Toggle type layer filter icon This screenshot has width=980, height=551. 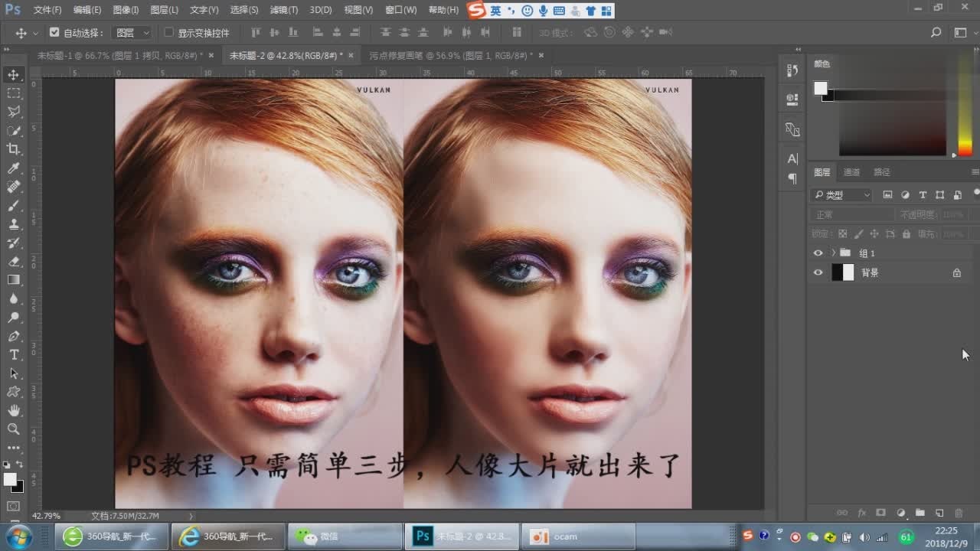[x=923, y=195]
